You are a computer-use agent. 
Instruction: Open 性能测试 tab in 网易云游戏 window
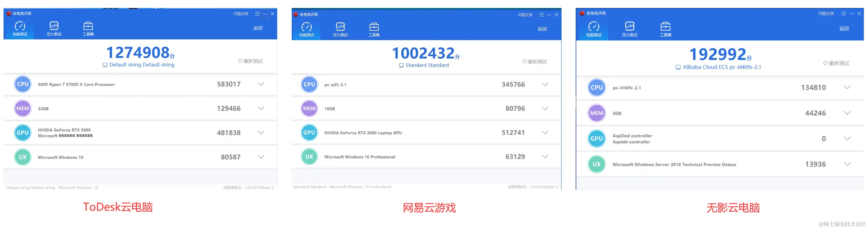[307, 29]
